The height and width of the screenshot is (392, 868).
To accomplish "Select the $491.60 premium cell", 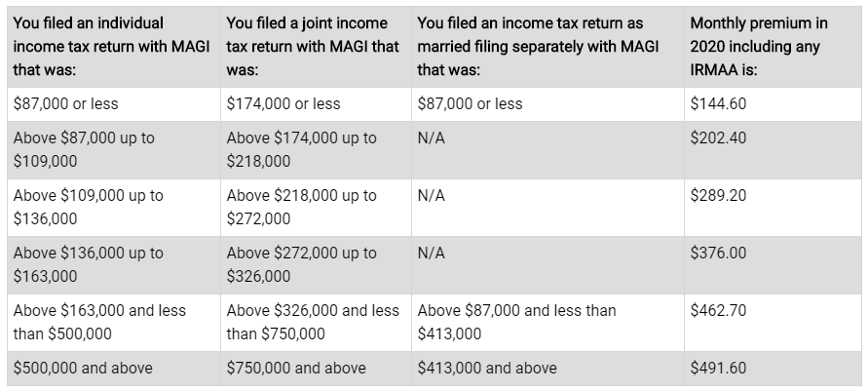I will click(x=773, y=369).
